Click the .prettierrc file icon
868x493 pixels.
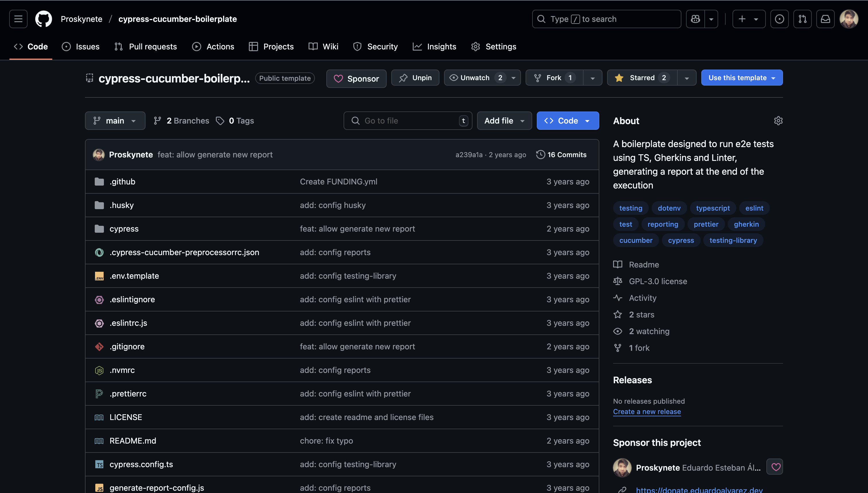tap(99, 394)
